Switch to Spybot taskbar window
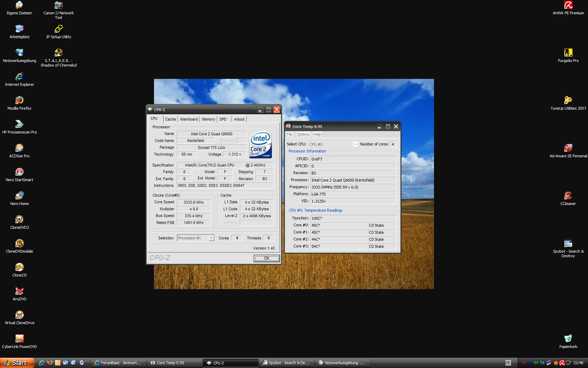The width and height of the screenshot is (588, 368). (x=287, y=363)
